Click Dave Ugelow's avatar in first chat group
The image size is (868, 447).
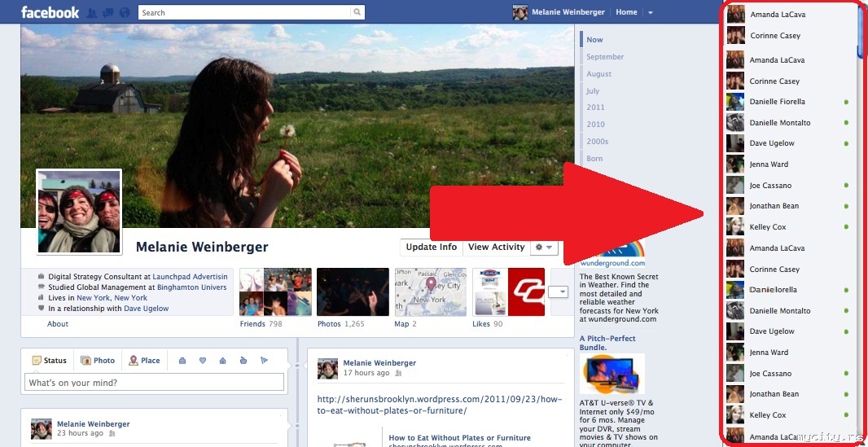(x=735, y=143)
